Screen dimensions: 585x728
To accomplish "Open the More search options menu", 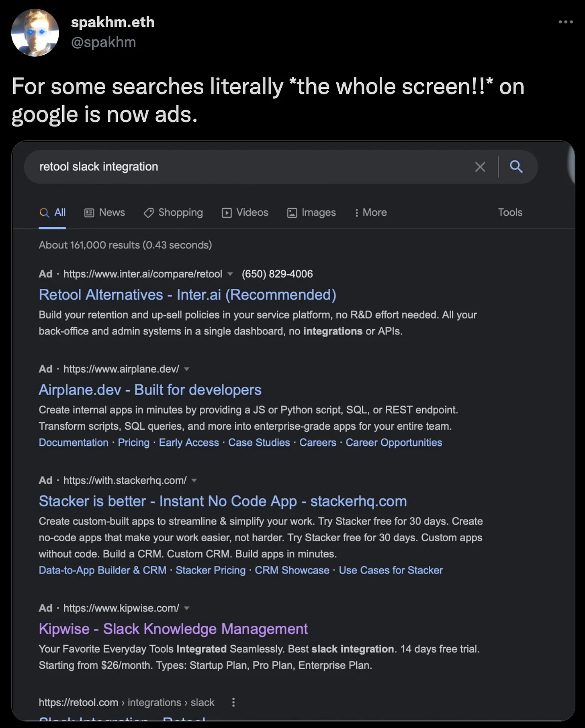I will coord(370,212).
